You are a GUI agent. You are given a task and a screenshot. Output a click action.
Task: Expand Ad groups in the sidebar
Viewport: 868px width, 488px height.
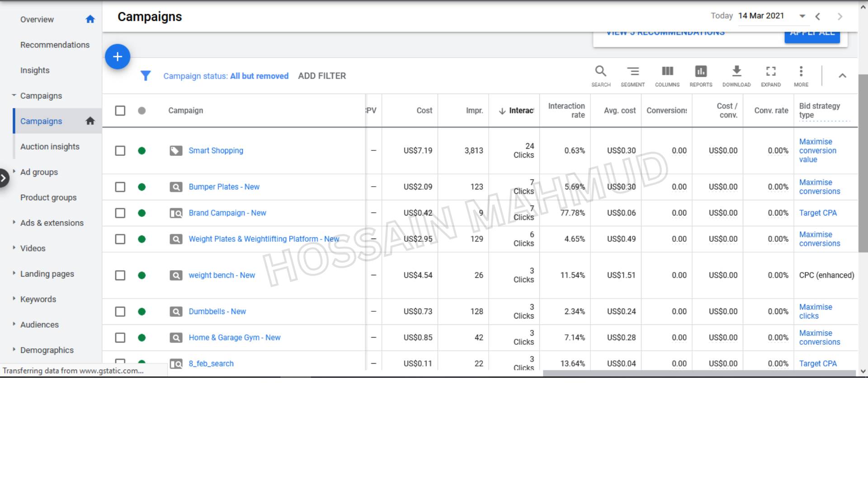tap(14, 171)
